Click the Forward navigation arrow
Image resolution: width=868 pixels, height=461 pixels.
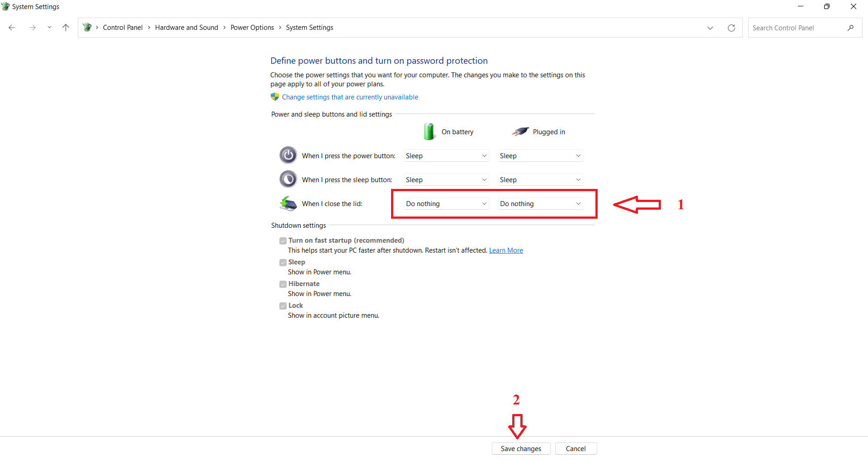(32, 28)
